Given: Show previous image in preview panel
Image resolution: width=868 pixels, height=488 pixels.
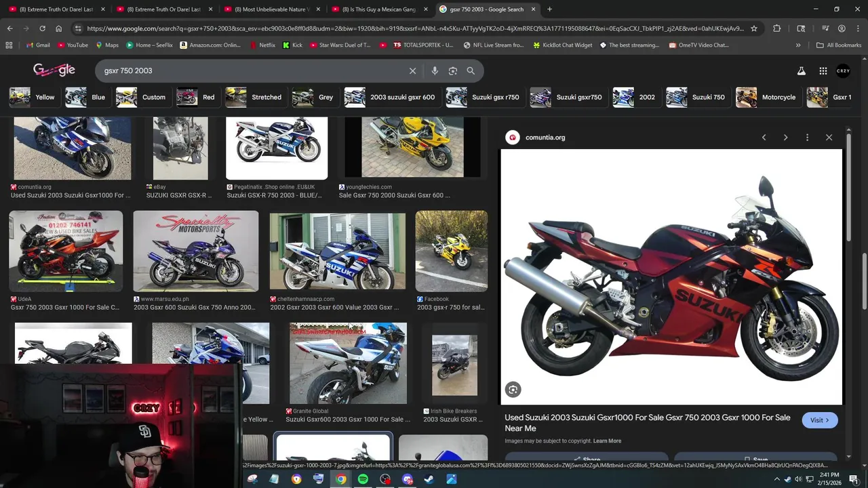Looking at the screenshot, I should point(764,137).
